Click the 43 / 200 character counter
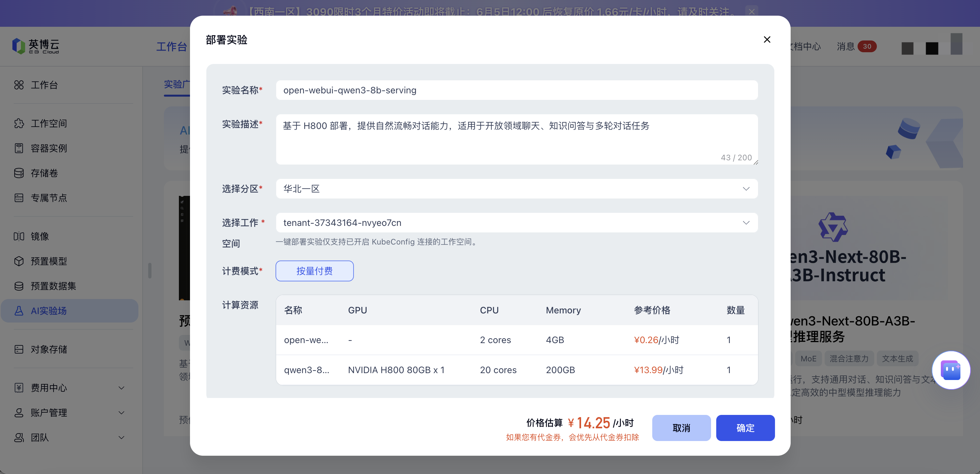The image size is (980, 474). (x=736, y=157)
